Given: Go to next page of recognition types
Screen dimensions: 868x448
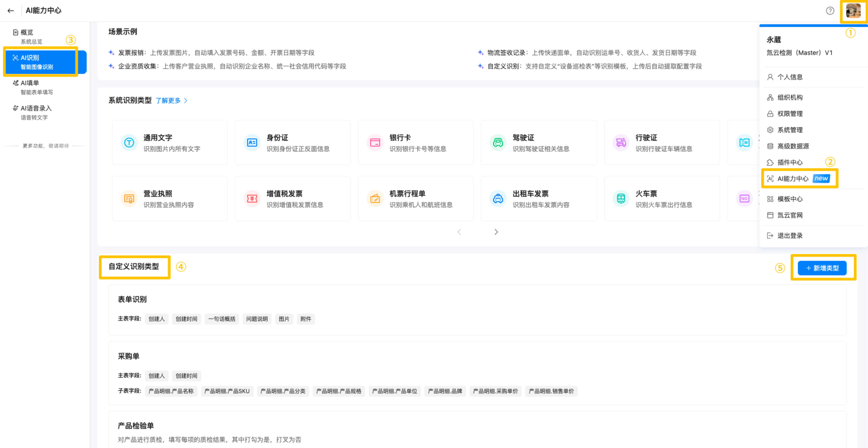Looking at the screenshot, I should pyautogui.click(x=496, y=232).
